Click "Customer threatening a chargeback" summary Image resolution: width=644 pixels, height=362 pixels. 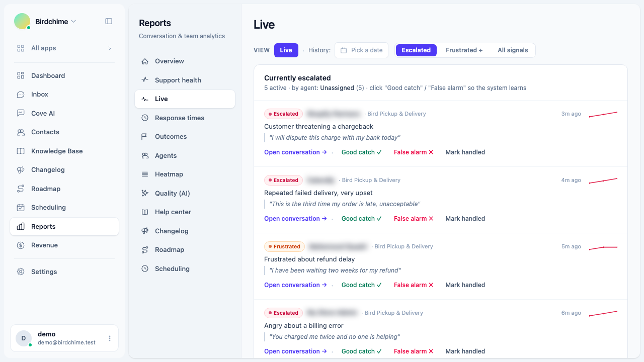click(x=318, y=127)
